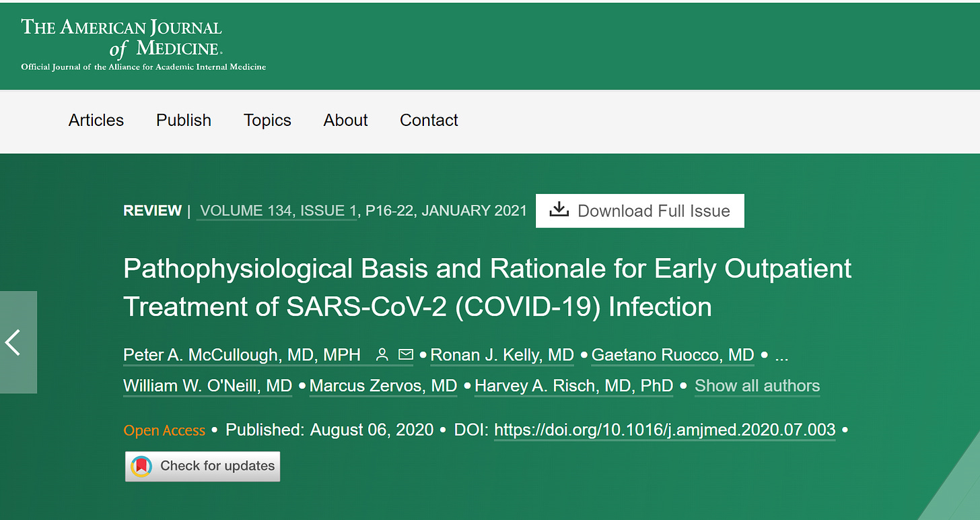Image resolution: width=980 pixels, height=520 pixels.
Task: Open author Gaetano Ruocco, MD
Action: (673, 355)
